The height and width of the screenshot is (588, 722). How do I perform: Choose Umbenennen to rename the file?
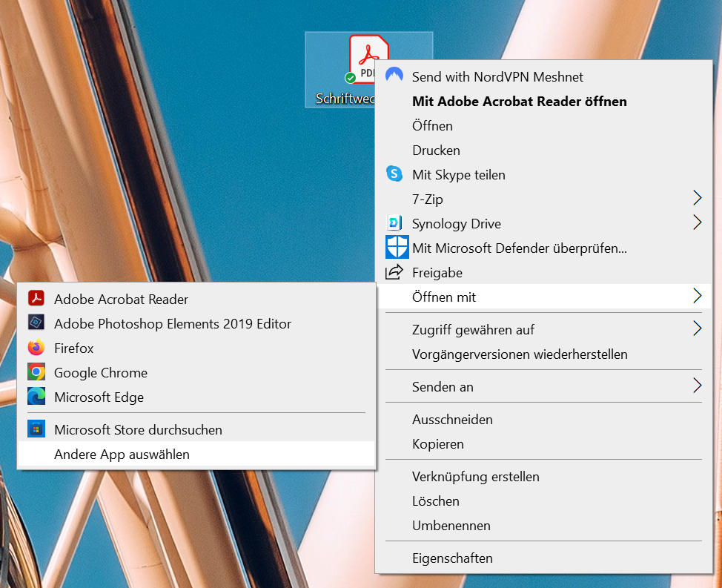[x=451, y=525]
